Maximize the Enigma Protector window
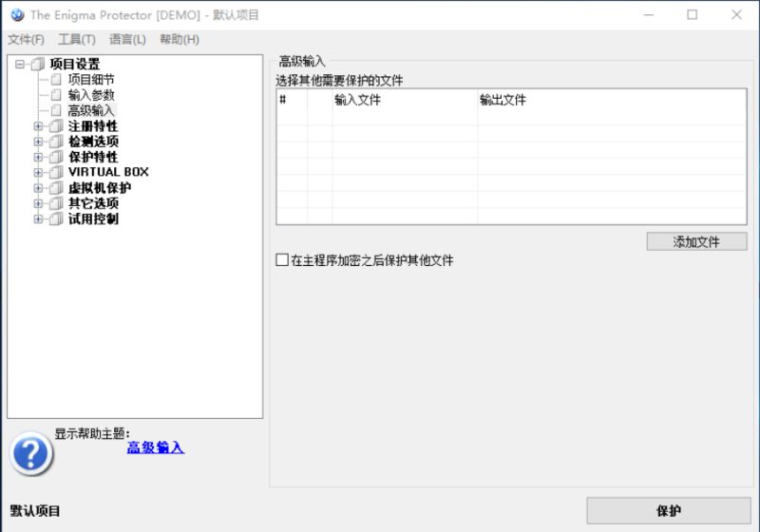This screenshot has height=532, width=760. (x=693, y=15)
